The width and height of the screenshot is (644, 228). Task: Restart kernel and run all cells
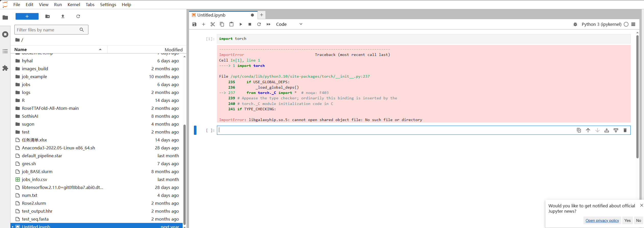(268, 24)
